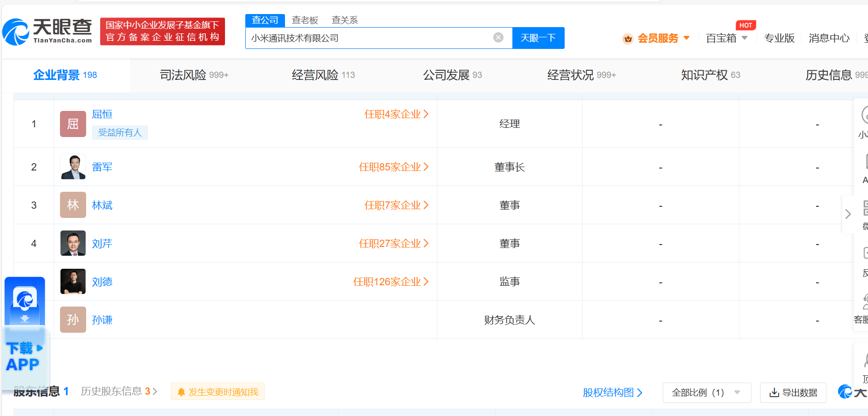This screenshot has width=868, height=416.
Task: Select the 企业背景 tab
Action: click(x=65, y=75)
